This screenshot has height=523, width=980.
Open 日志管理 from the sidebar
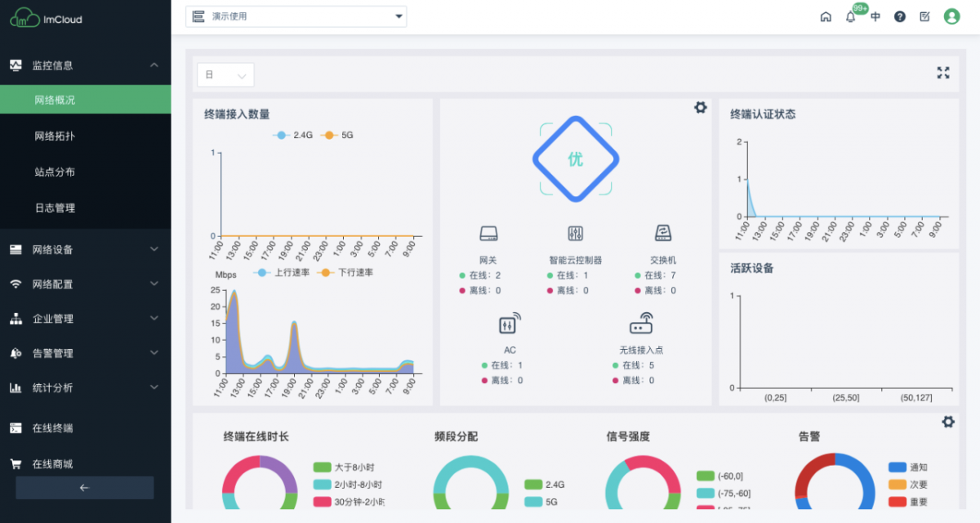pyautogui.click(x=55, y=208)
